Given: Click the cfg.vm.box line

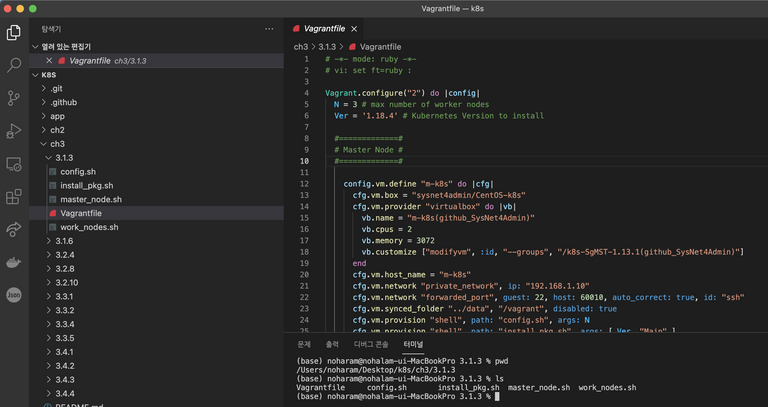Looking at the screenshot, I should 439,195.
